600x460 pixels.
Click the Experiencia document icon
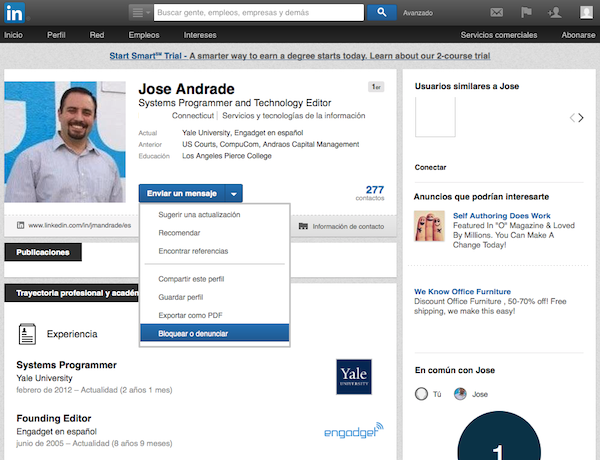[27, 334]
